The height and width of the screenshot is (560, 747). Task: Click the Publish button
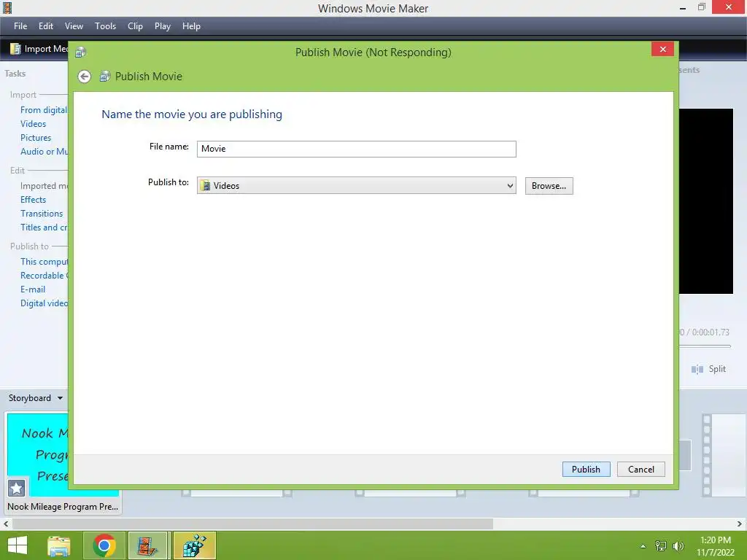coord(586,469)
